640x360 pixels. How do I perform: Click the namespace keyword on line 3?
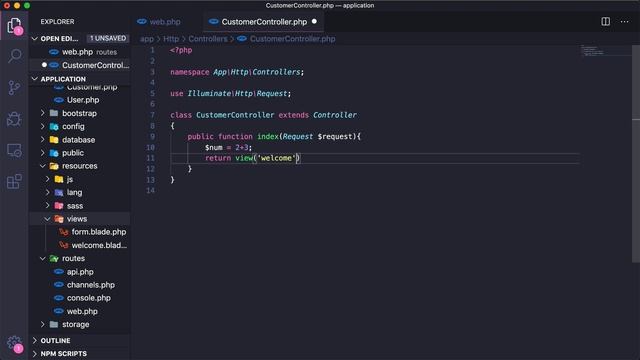click(x=190, y=72)
